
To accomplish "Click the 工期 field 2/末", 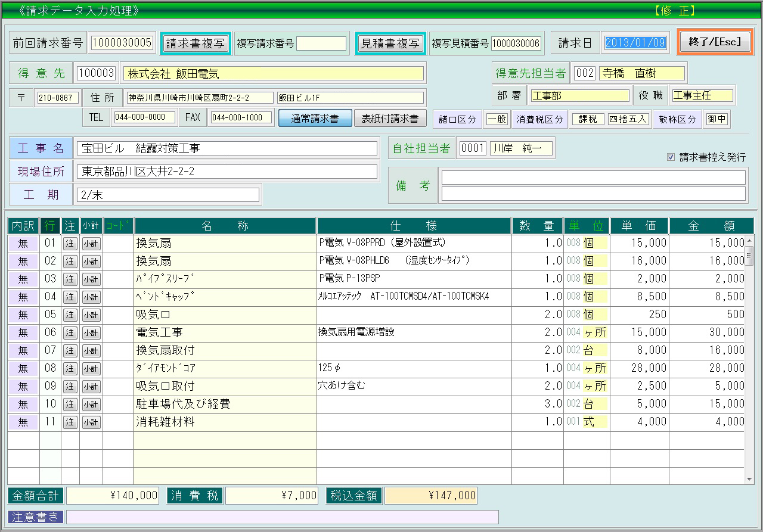I will pos(168,195).
